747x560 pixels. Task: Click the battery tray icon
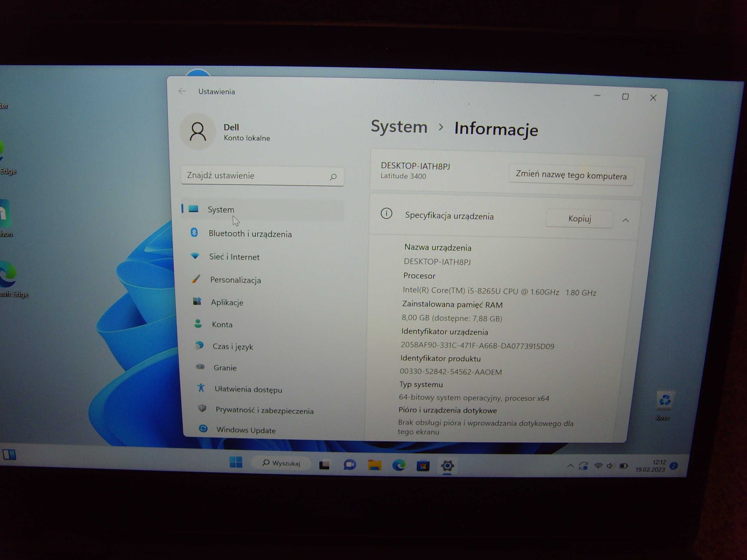(623, 466)
